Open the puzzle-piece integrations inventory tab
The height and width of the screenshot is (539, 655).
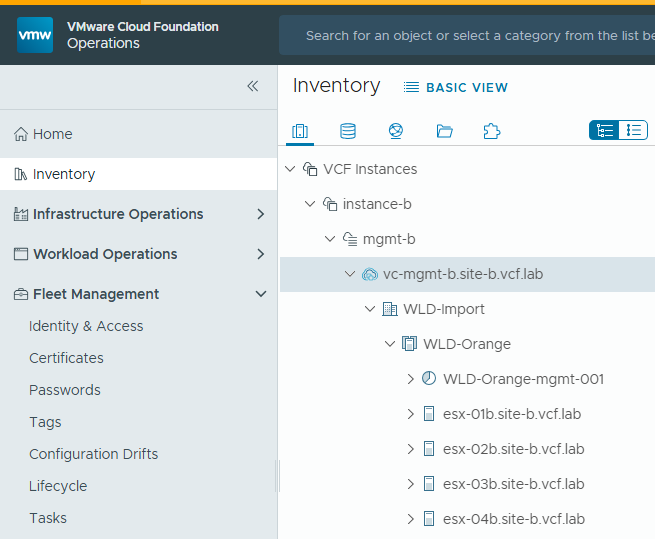(491, 131)
